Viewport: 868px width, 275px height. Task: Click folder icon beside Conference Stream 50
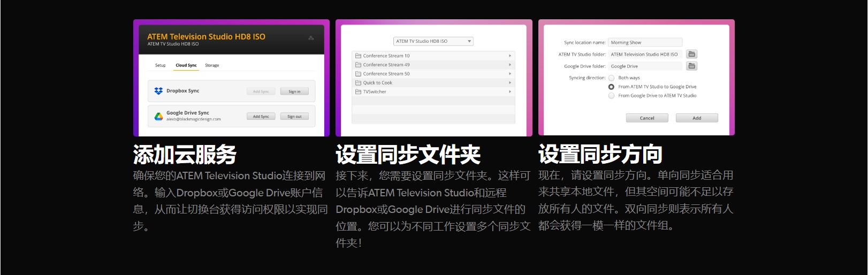(x=358, y=74)
